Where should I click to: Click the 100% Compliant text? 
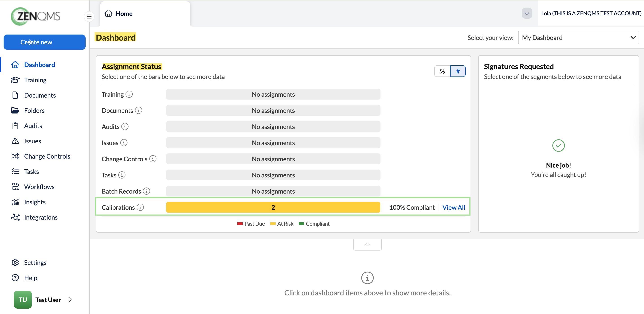tap(412, 207)
